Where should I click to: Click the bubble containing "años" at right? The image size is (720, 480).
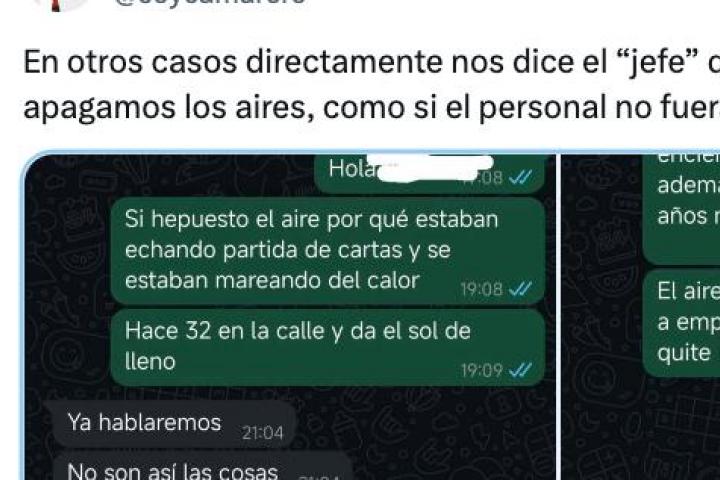(681, 209)
